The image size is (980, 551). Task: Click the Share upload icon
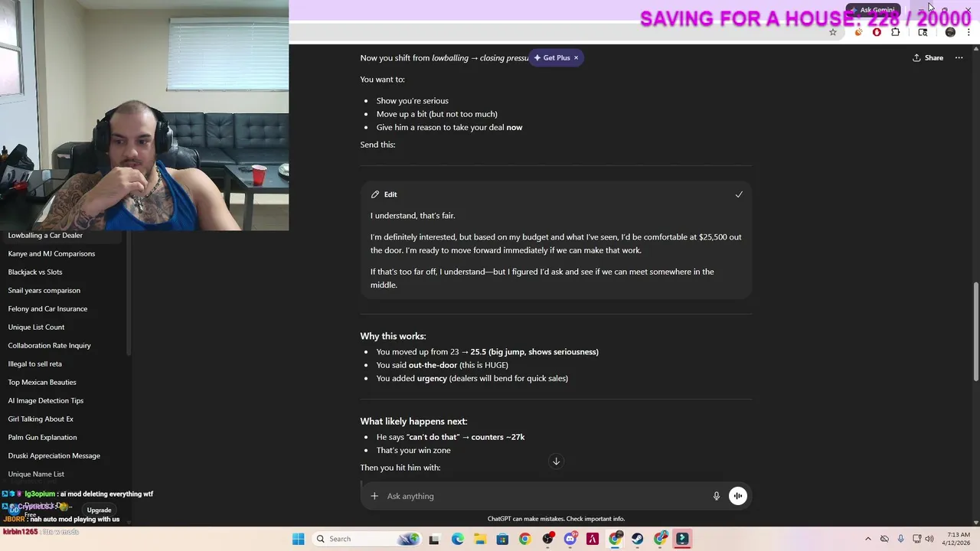point(916,58)
